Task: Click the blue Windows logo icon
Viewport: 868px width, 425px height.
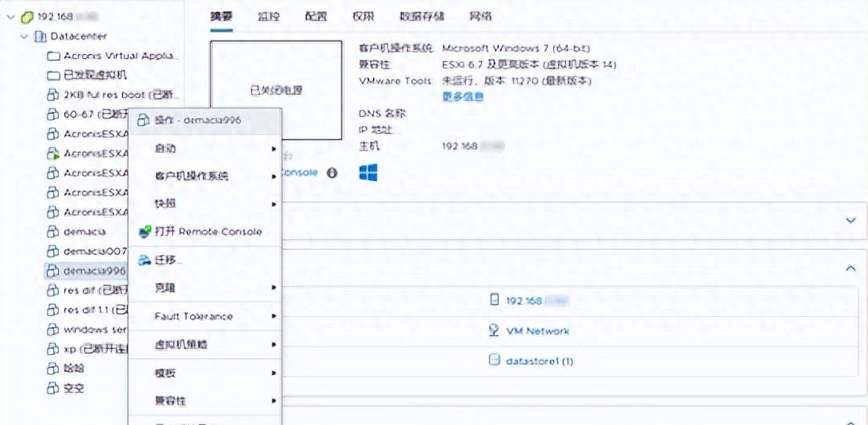Action: click(x=368, y=173)
